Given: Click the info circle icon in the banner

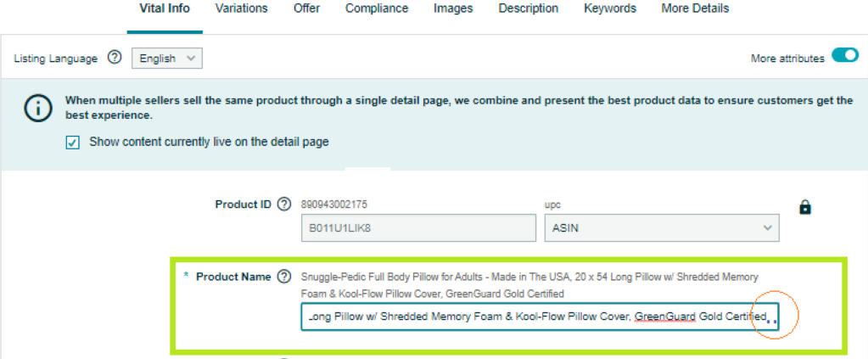Looking at the screenshot, I should click(x=38, y=108).
